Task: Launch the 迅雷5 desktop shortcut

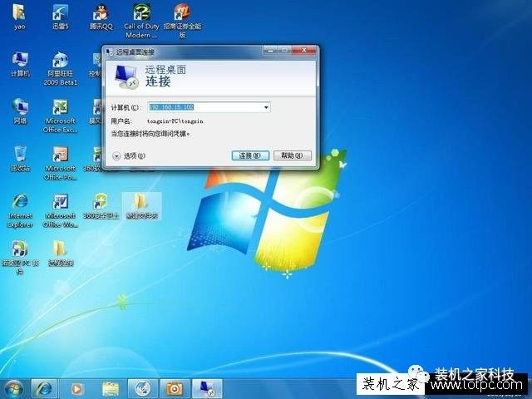Action: (61, 16)
